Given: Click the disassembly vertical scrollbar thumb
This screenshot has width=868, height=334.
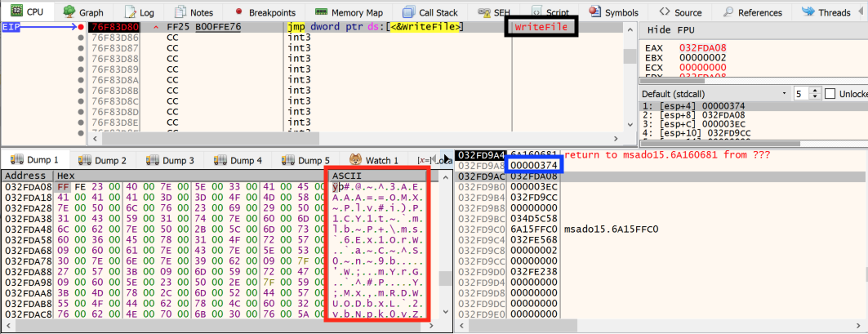Looking at the screenshot, I should tap(629, 56).
